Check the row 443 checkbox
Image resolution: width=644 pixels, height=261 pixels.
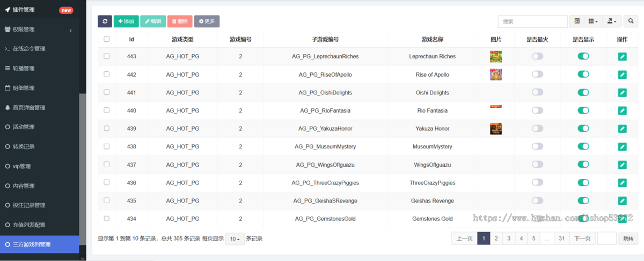coord(106,56)
